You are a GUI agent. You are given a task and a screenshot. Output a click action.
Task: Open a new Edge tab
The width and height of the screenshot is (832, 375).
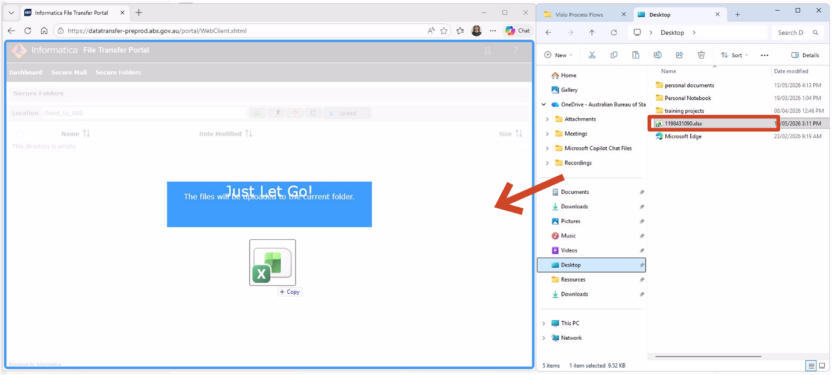pos(138,13)
